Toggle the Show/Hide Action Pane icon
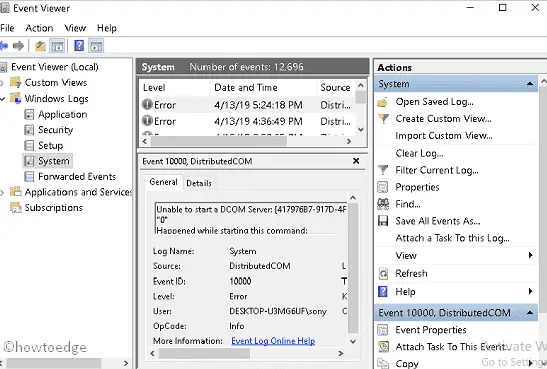The width and height of the screenshot is (547, 369). pos(96,46)
